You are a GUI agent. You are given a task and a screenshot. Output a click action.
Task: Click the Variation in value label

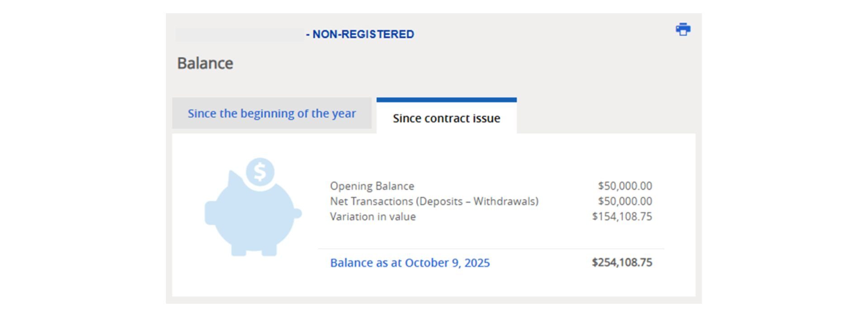pyautogui.click(x=373, y=217)
